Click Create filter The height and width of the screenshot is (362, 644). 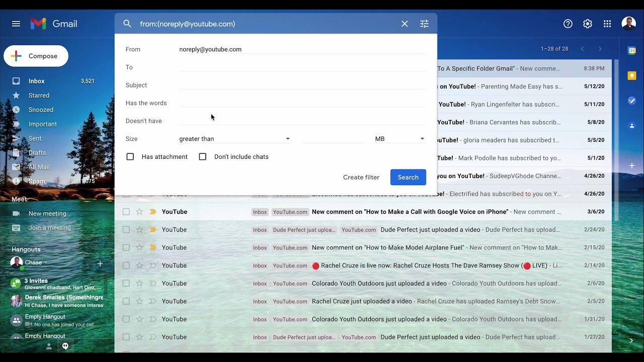coord(361,177)
